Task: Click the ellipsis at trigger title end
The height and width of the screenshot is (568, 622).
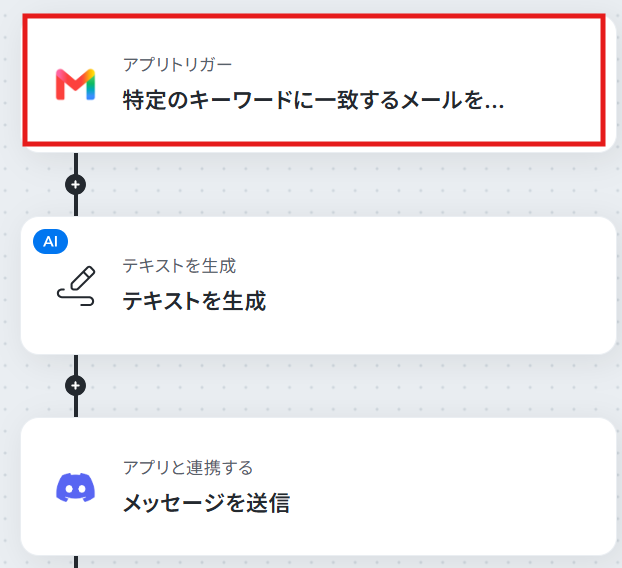Action: (494, 106)
